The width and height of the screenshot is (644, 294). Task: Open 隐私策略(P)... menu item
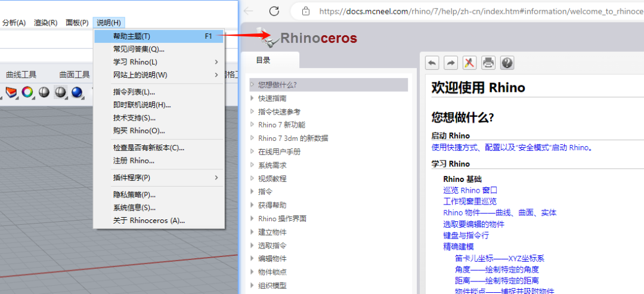(159, 194)
